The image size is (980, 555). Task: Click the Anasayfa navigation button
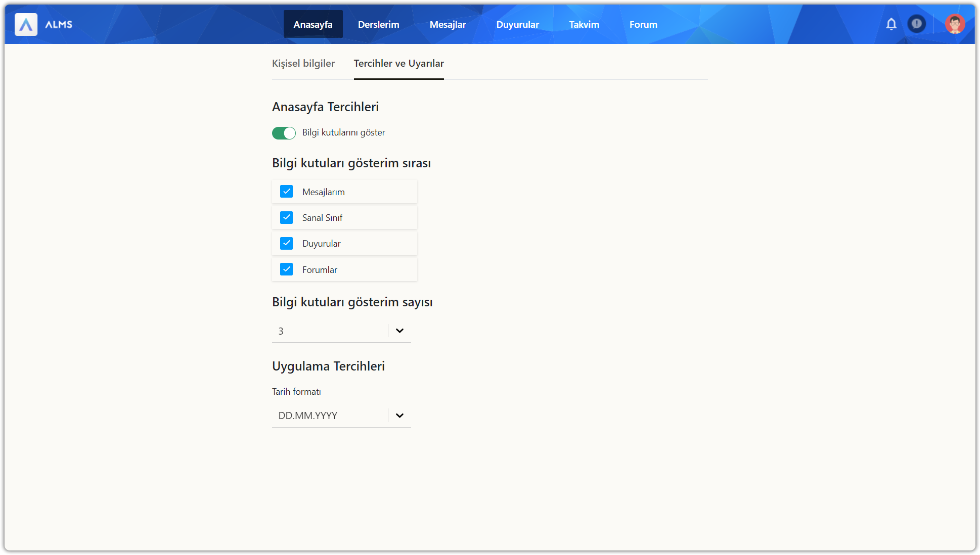point(313,24)
